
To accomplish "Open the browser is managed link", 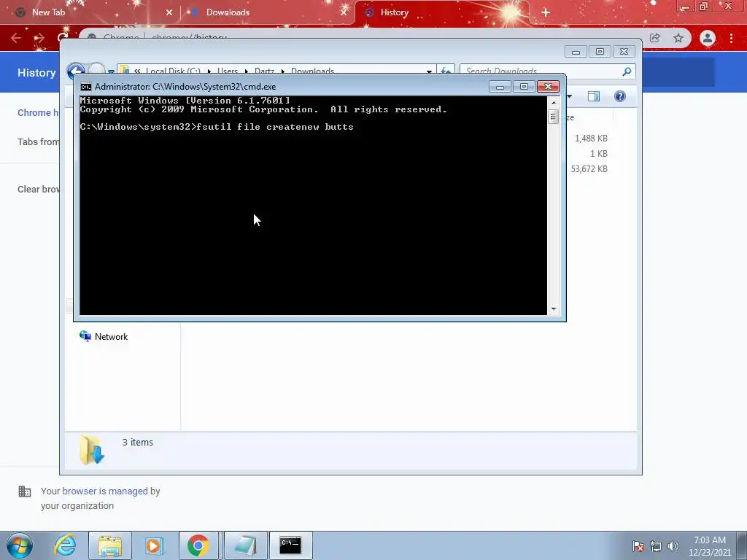I will 105,491.
